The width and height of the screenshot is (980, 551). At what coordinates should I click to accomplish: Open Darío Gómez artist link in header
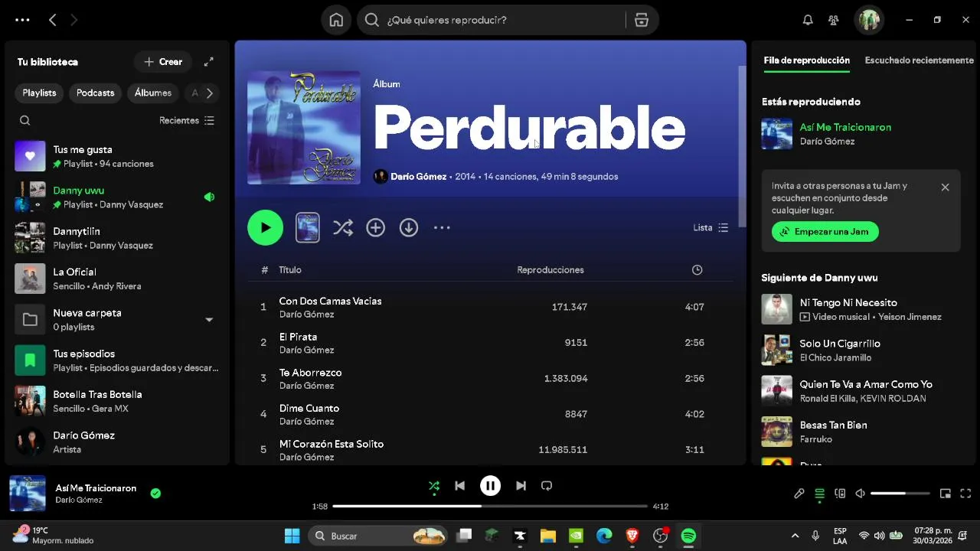[x=418, y=177]
